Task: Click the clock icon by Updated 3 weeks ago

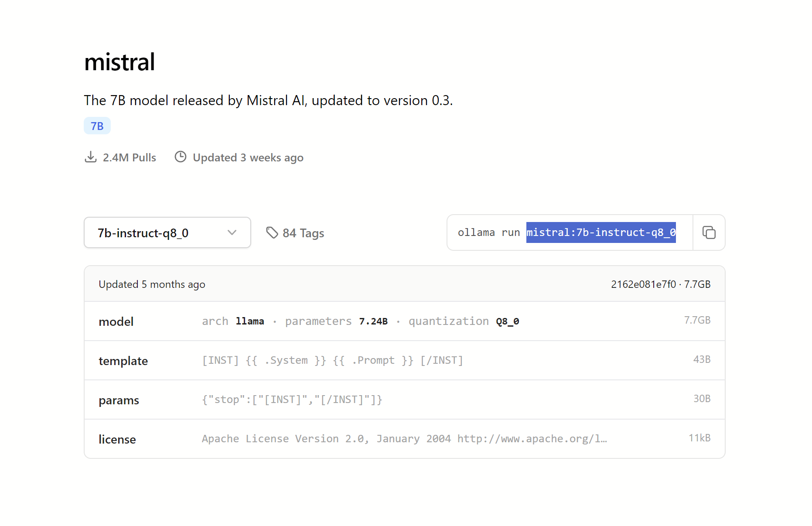Action: (181, 157)
